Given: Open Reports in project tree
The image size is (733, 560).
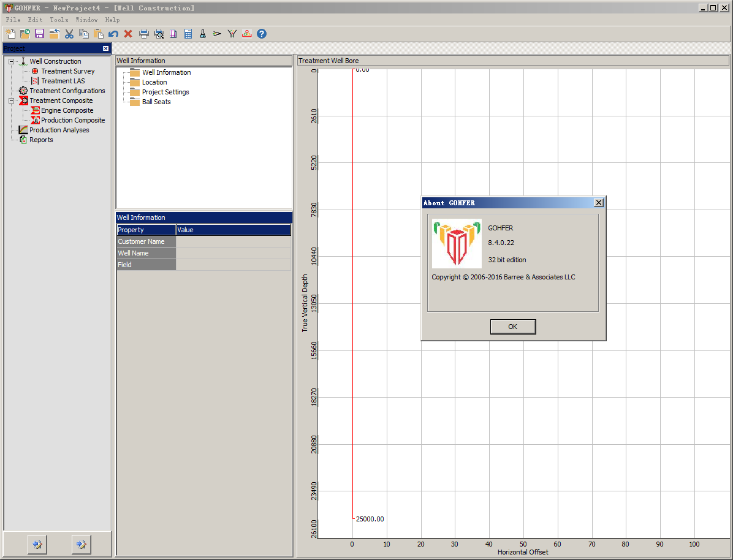Looking at the screenshot, I should (x=41, y=140).
